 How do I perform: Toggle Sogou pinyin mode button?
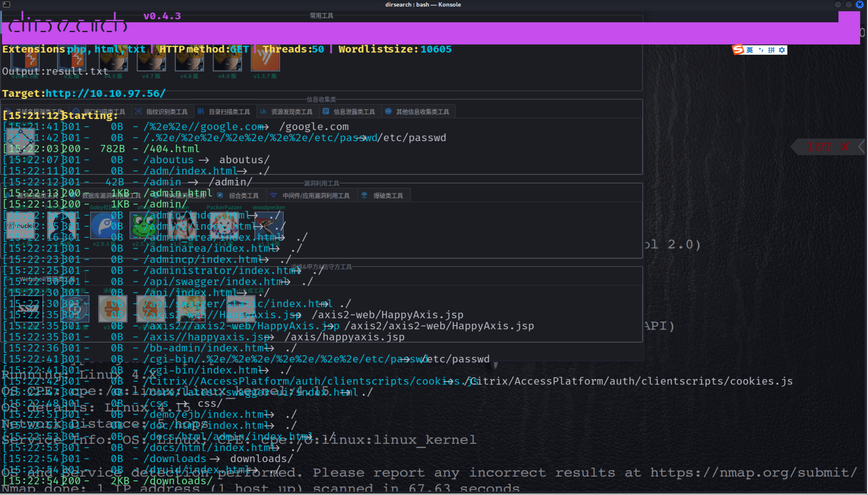click(771, 50)
